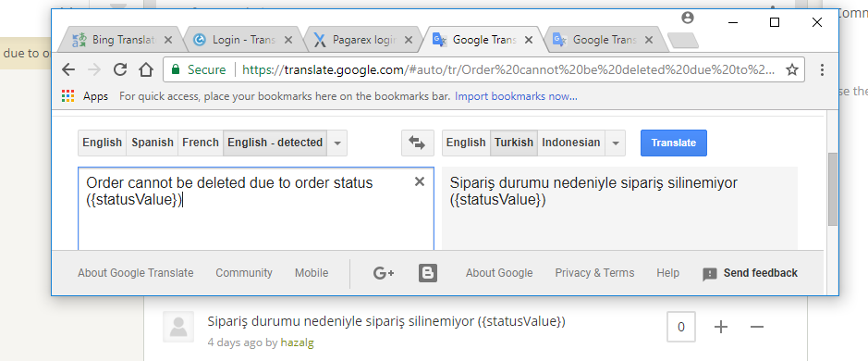The height and width of the screenshot is (361, 868).
Task: Click inside the source text box
Action: 256,217
